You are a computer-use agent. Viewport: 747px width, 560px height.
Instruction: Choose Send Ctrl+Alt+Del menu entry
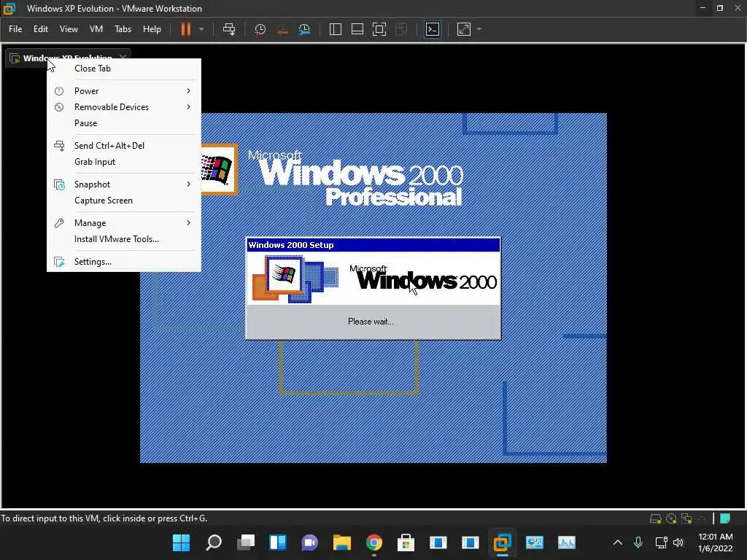(124, 146)
